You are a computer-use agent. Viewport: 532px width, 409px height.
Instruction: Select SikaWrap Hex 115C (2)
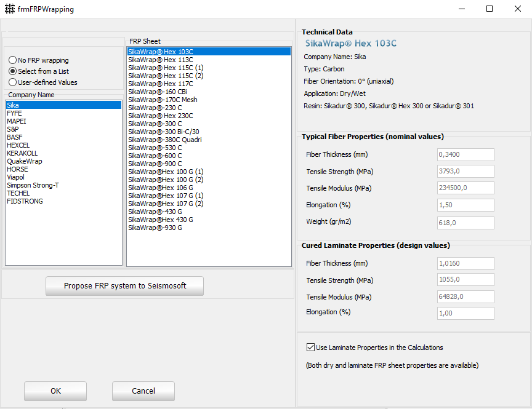[209, 76]
